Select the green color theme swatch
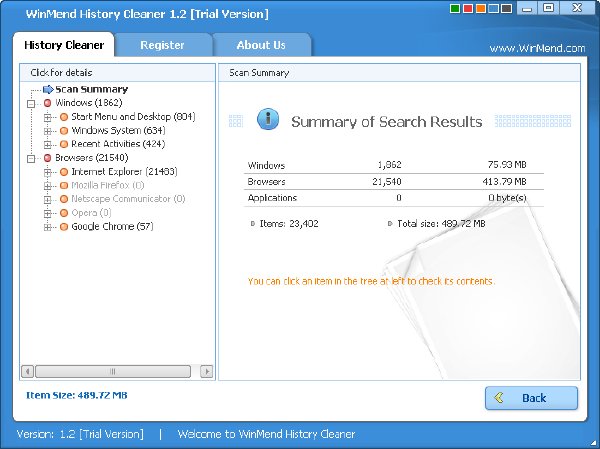The image size is (600, 449). point(455,8)
